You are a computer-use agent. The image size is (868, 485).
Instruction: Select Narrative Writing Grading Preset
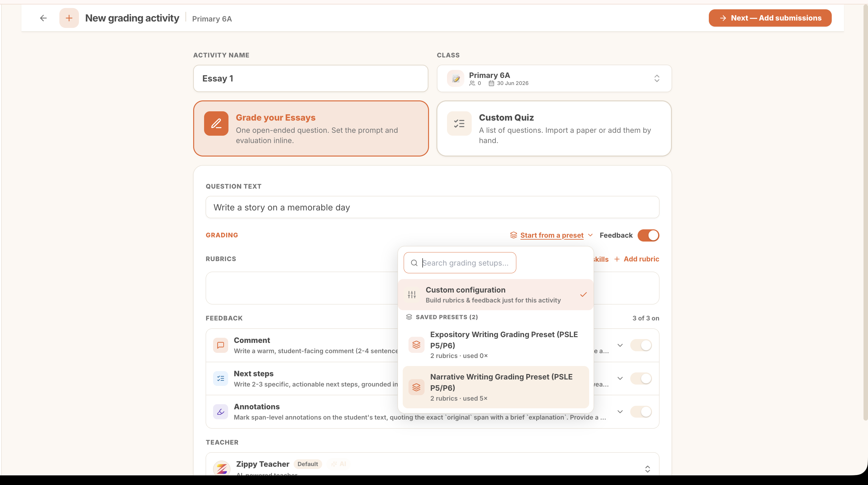[x=496, y=387]
